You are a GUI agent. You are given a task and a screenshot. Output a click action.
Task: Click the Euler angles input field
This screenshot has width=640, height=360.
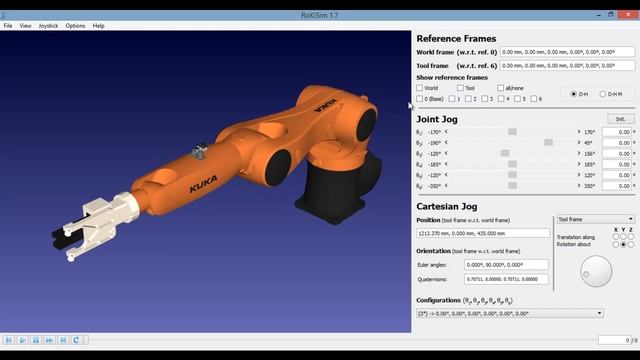(506, 265)
